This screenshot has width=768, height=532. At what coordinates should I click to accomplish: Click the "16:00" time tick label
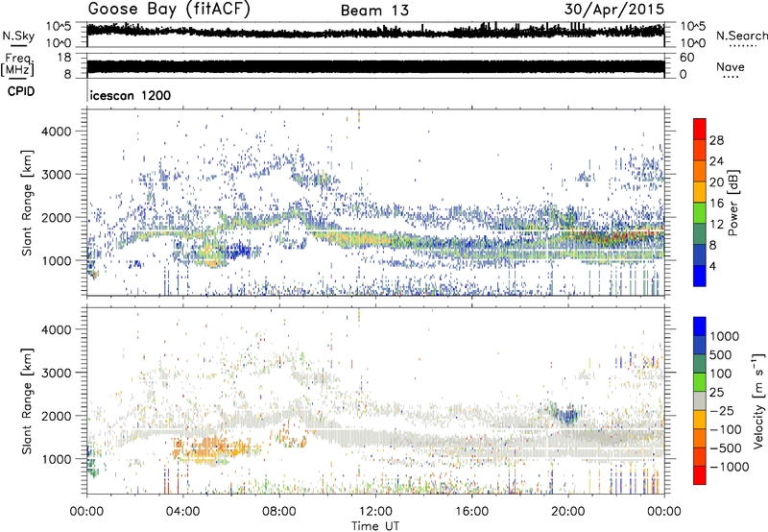coord(471,512)
